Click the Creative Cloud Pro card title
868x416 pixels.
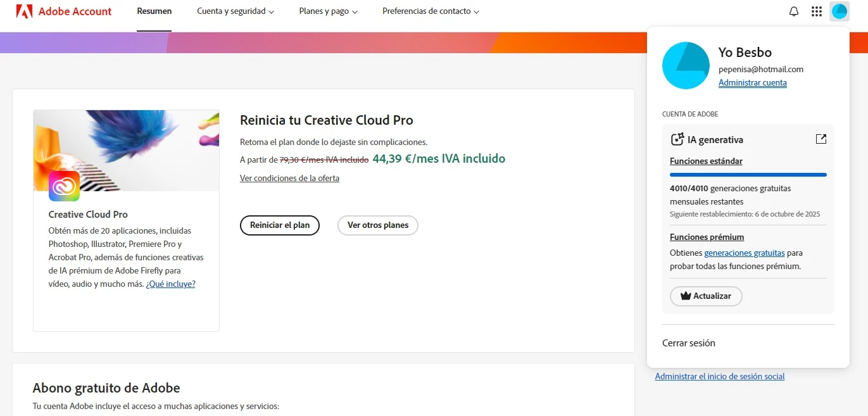pos(88,214)
